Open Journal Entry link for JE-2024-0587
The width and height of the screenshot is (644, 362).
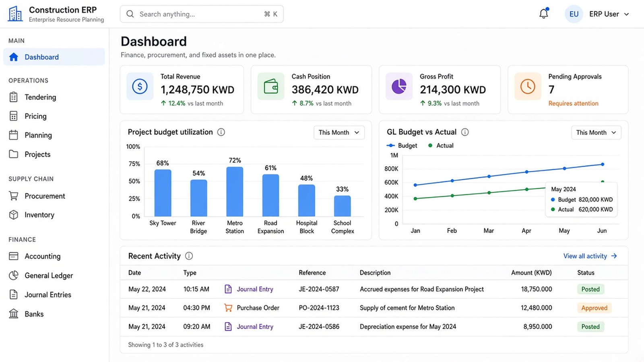pyautogui.click(x=255, y=289)
